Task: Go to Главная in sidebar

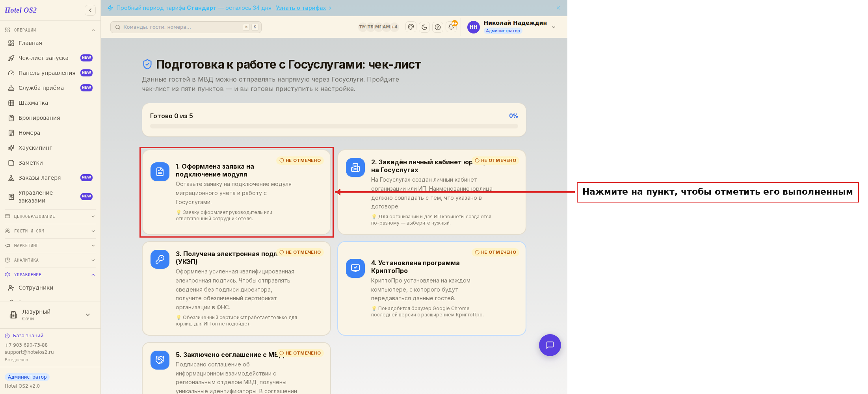Action: [50, 43]
